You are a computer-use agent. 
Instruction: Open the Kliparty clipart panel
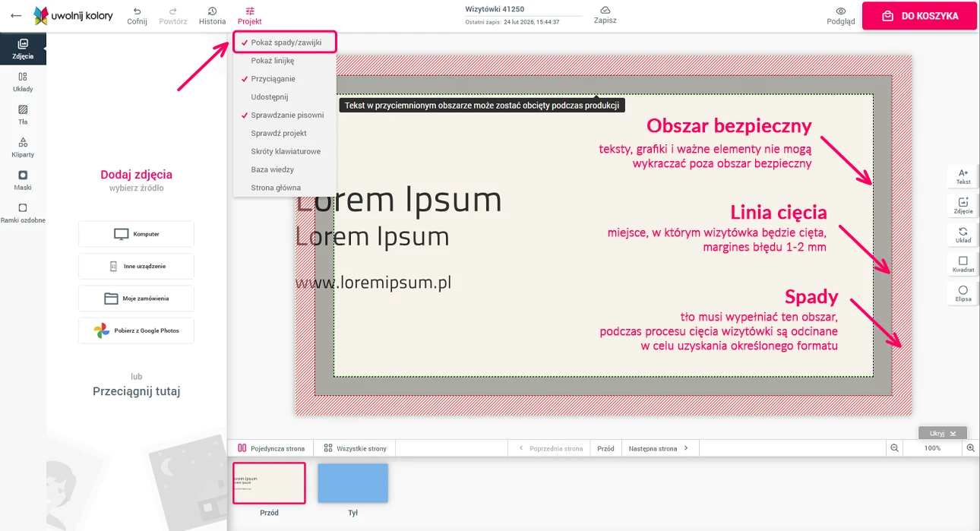click(x=23, y=147)
